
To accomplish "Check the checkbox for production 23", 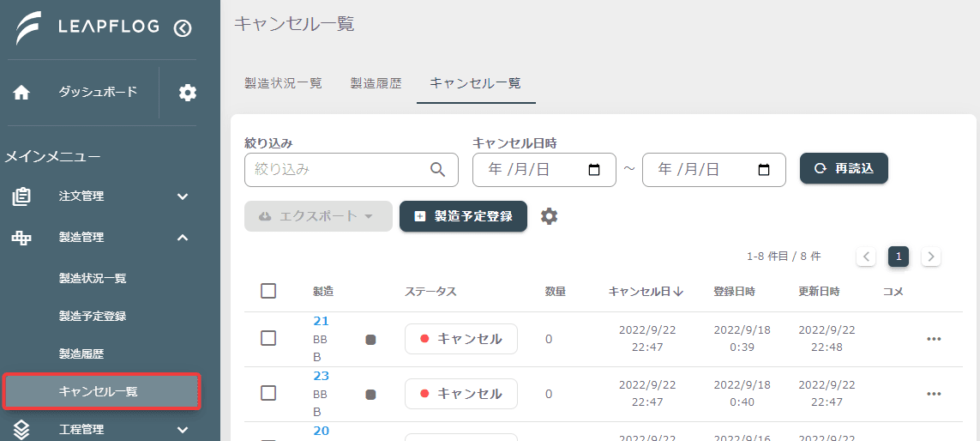I will point(268,393).
